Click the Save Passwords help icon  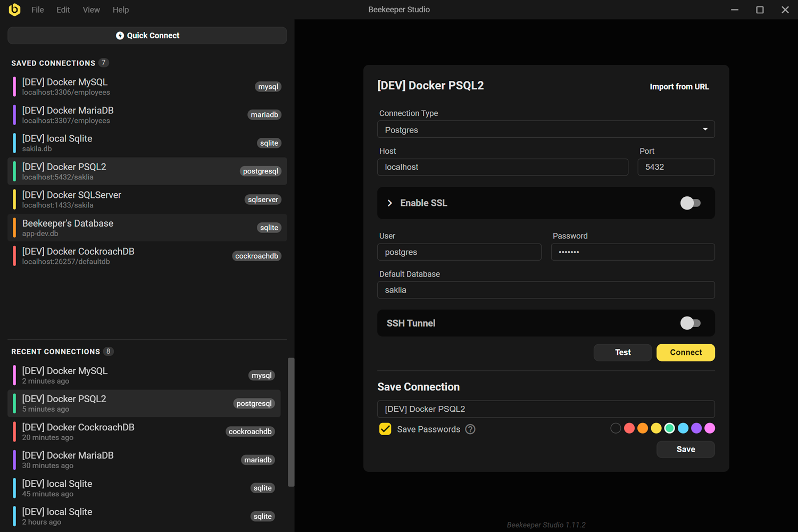tap(470, 429)
